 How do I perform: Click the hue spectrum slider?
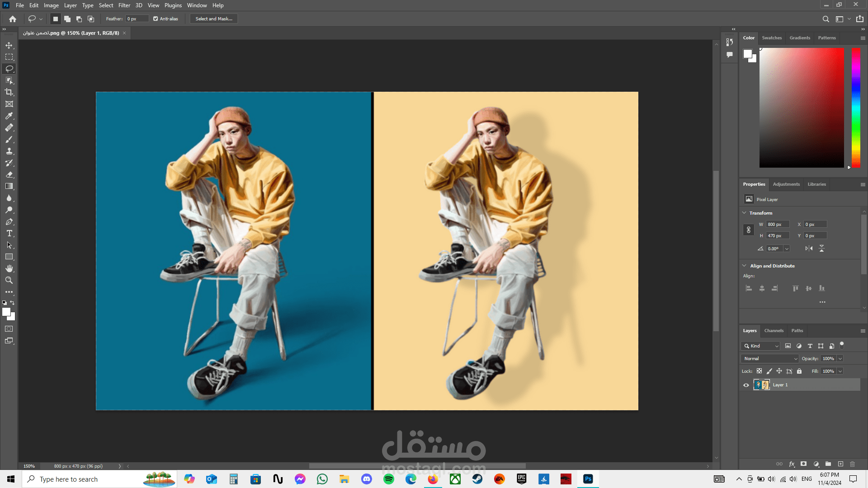[856, 108]
